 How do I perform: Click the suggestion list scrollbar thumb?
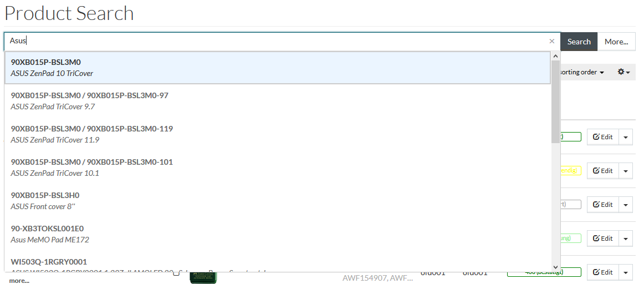[556, 102]
